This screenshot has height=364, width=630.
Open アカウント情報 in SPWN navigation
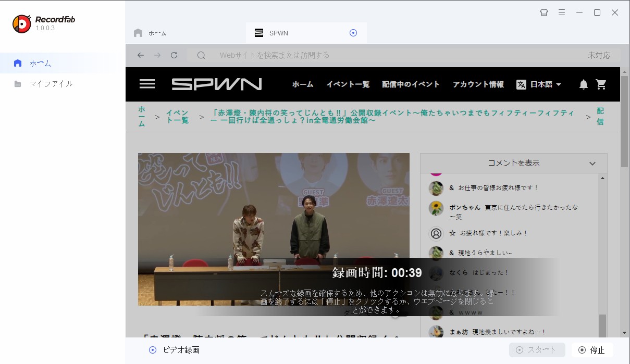[x=478, y=84]
